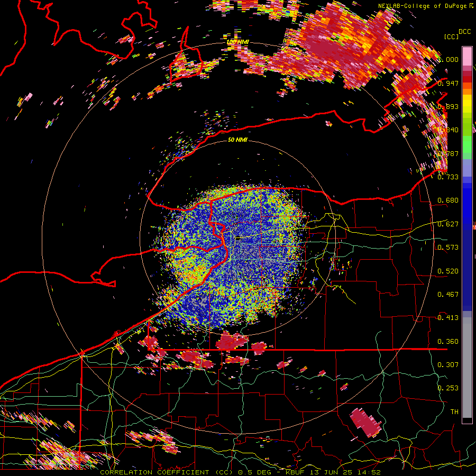Pick the light pink top color bar segment

pos(467,56)
